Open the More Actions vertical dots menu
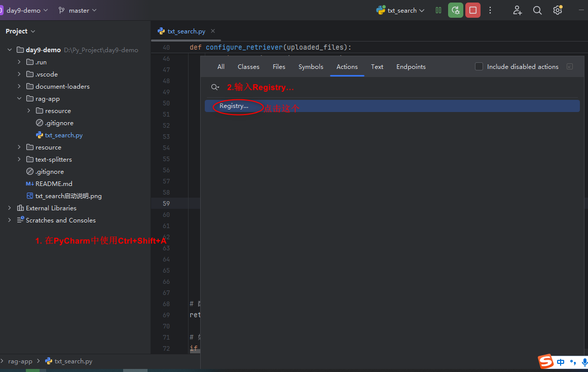The height and width of the screenshot is (372, 588). click(x=490, y=11)
